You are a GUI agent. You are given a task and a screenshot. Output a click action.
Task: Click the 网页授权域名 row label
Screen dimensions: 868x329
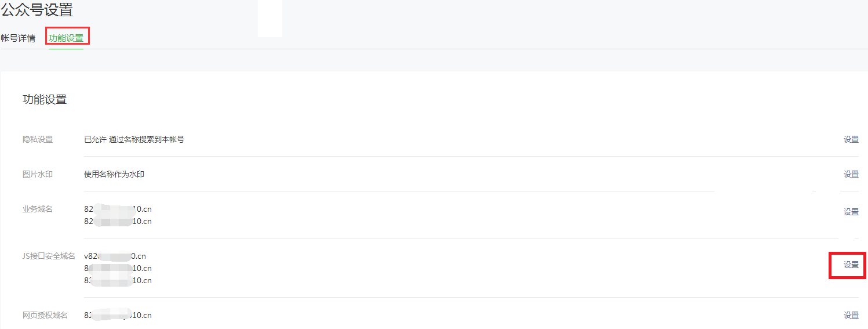[x=45, y=315]
